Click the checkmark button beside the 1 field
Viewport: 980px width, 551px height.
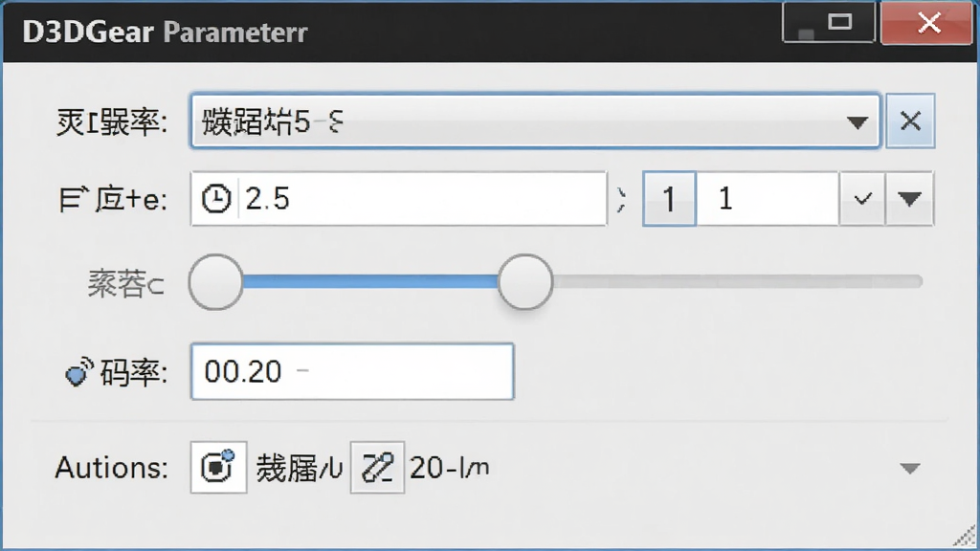pos(862,199)
